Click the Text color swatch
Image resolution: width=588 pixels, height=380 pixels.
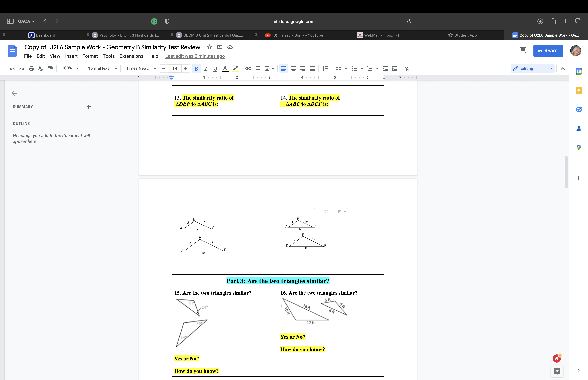pyautogui.click(x=225, y=68)
